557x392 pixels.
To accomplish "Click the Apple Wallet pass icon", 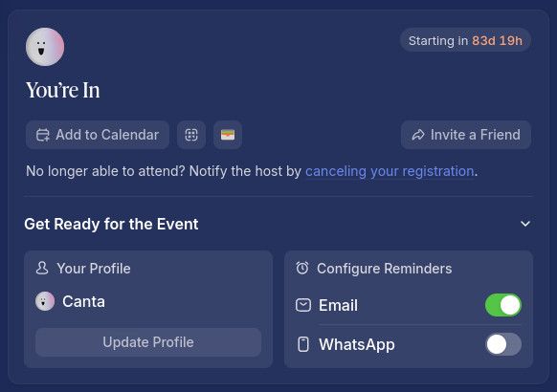I will (x=228, y=135).
